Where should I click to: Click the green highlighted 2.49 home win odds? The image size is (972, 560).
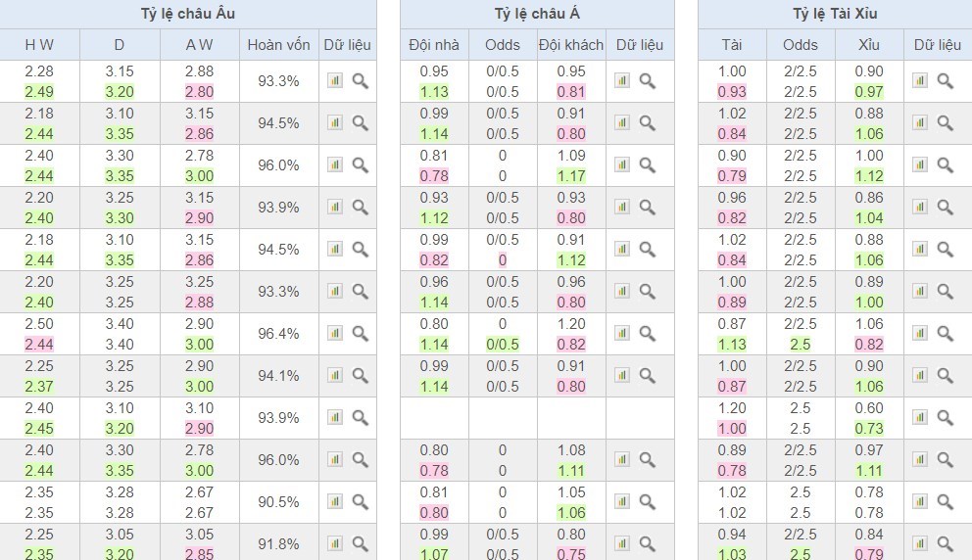[x=39, y=92]
